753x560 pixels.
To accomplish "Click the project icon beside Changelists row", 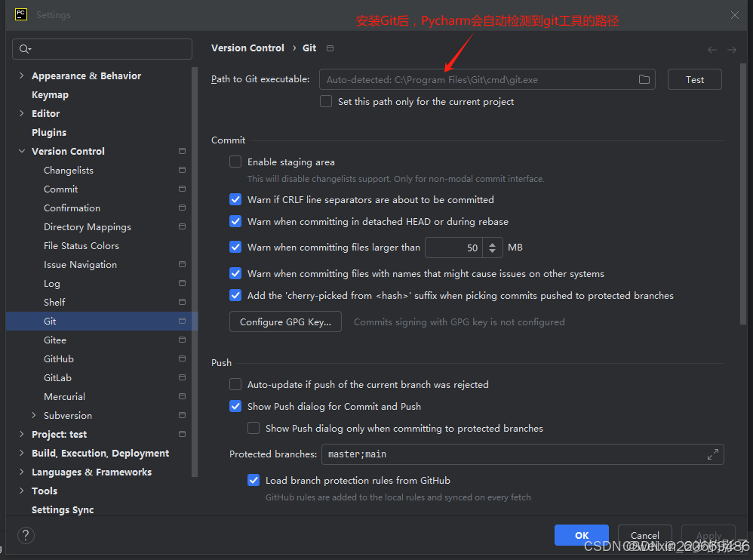I will coord(182,170).
